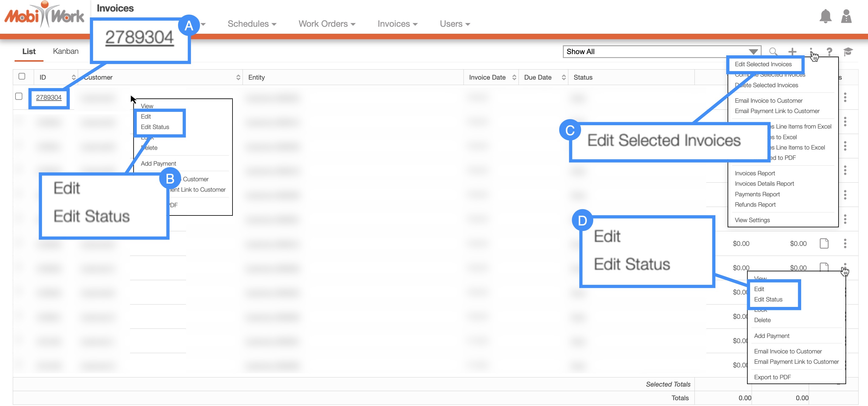Screen dimensions: 868x406
Task: Toggle the select-all checkbox in header
Action: tap(22, 76)
